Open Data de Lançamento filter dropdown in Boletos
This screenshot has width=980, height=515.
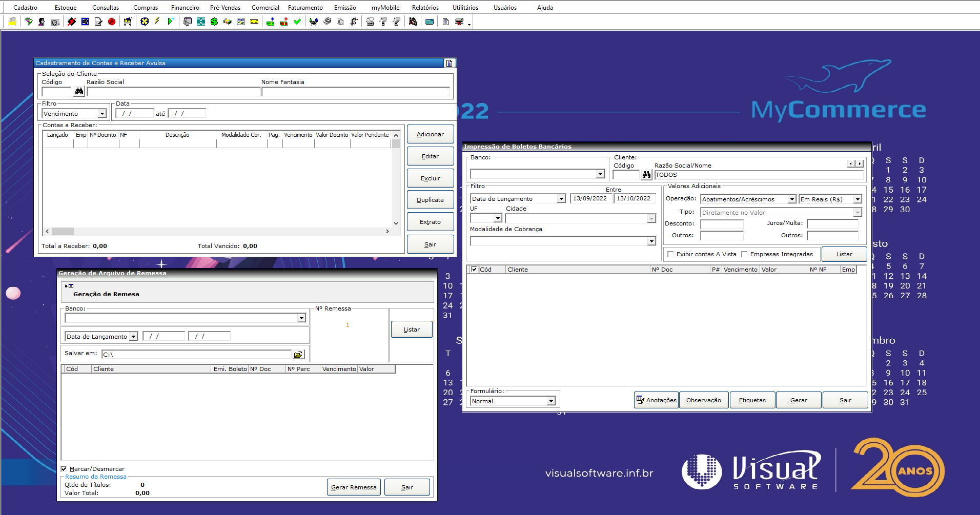point(561,199)
